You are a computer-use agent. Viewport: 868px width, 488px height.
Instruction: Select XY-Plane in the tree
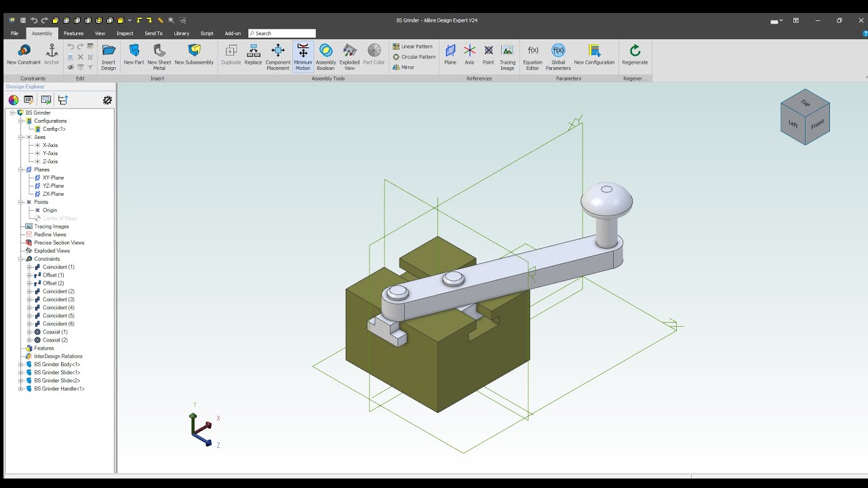coord(53,178)
